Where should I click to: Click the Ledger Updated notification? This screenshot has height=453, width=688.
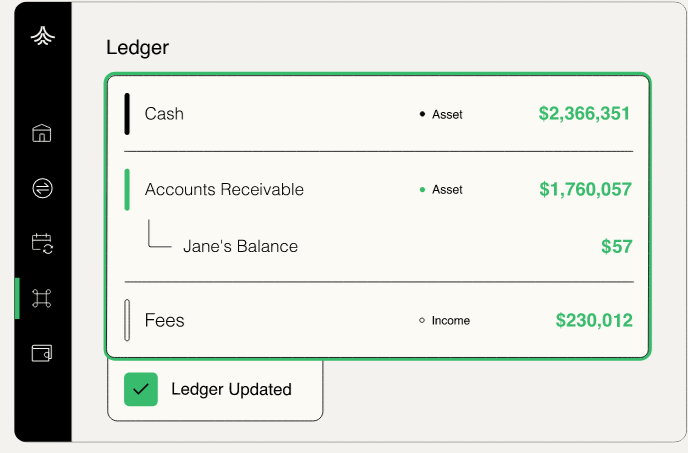231,389
